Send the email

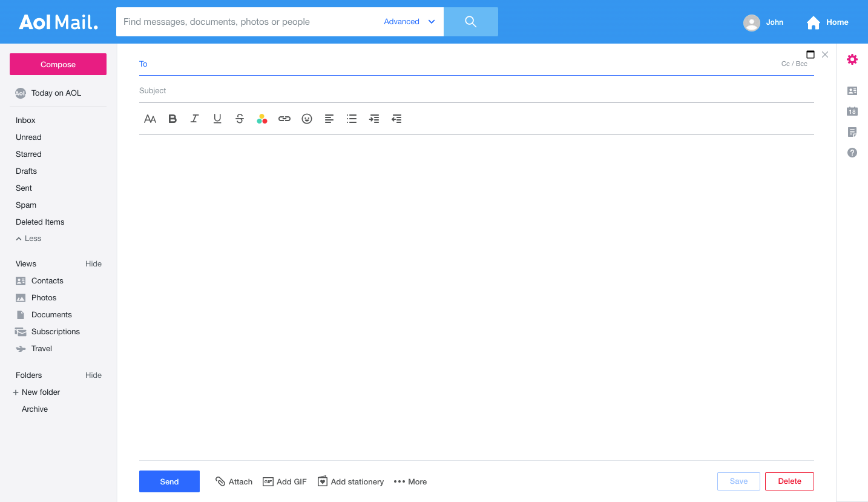[x=169, y=481]
